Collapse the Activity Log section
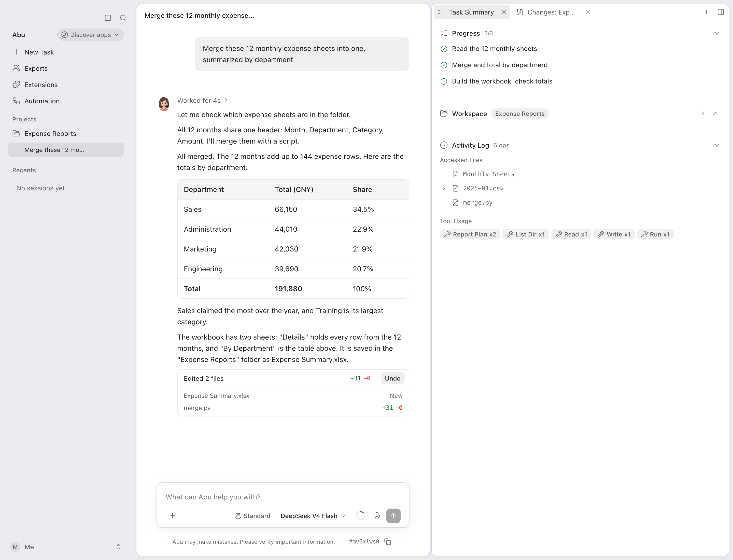733x560 pixels. 717,145
